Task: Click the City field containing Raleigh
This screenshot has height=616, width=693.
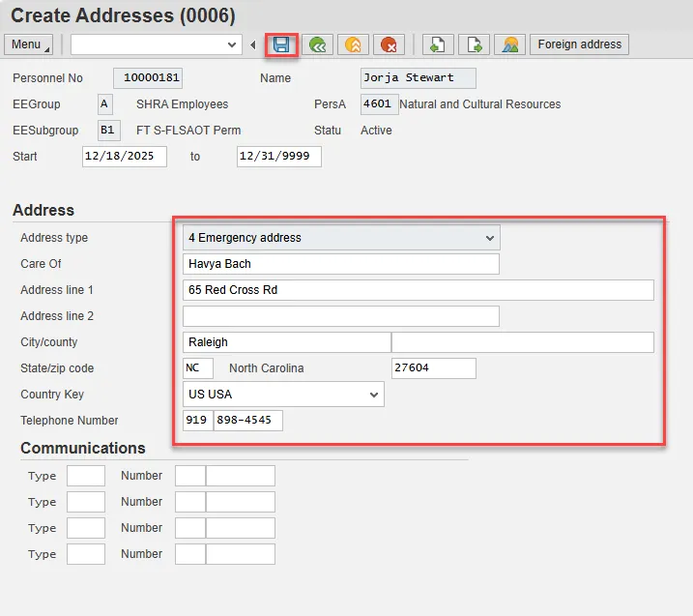Action: [286, 342]
